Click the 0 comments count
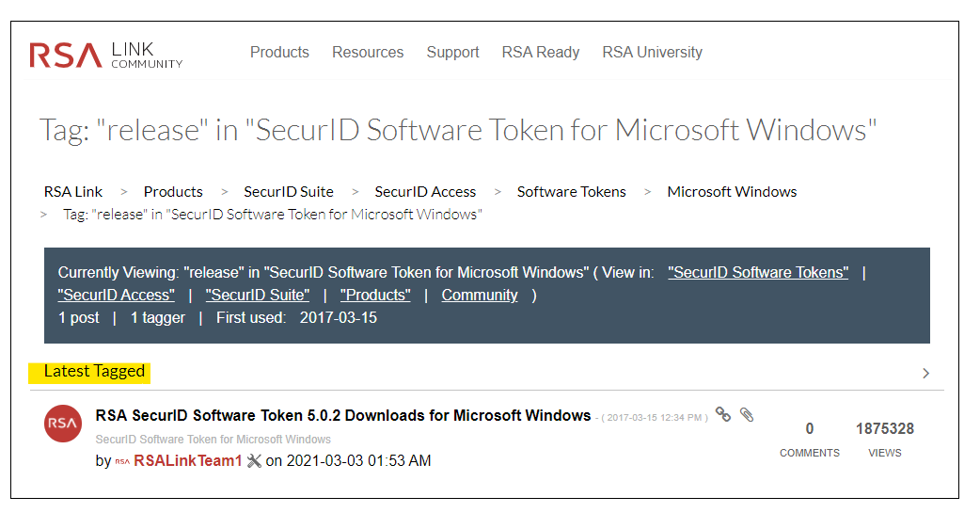 click(x=810, y=429)
